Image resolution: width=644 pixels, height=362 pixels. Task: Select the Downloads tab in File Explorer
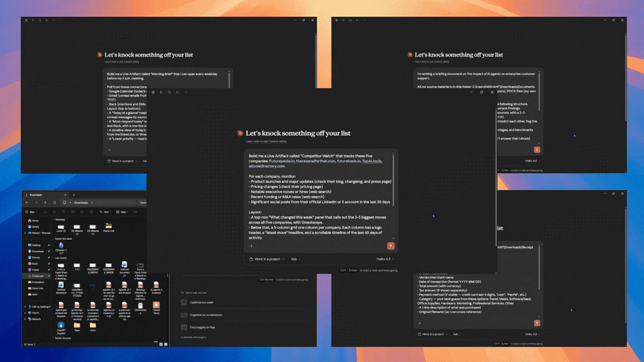pos(45,195)
